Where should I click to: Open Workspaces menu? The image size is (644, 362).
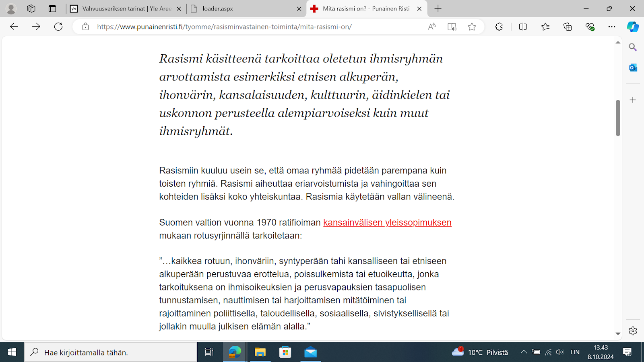point(31,8)
